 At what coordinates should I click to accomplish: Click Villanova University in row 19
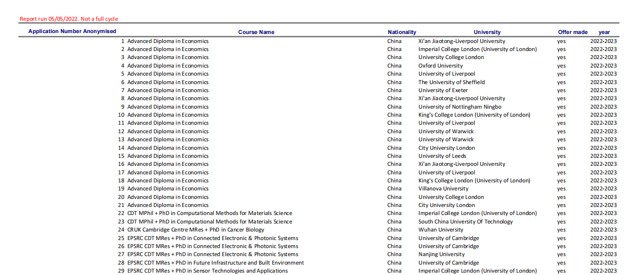tap(443, 189)
